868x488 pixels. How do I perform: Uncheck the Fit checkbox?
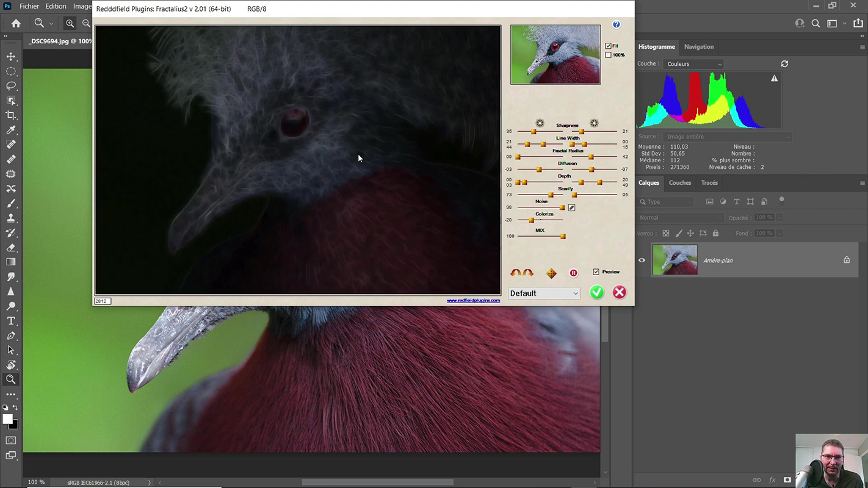coord(608,46)
